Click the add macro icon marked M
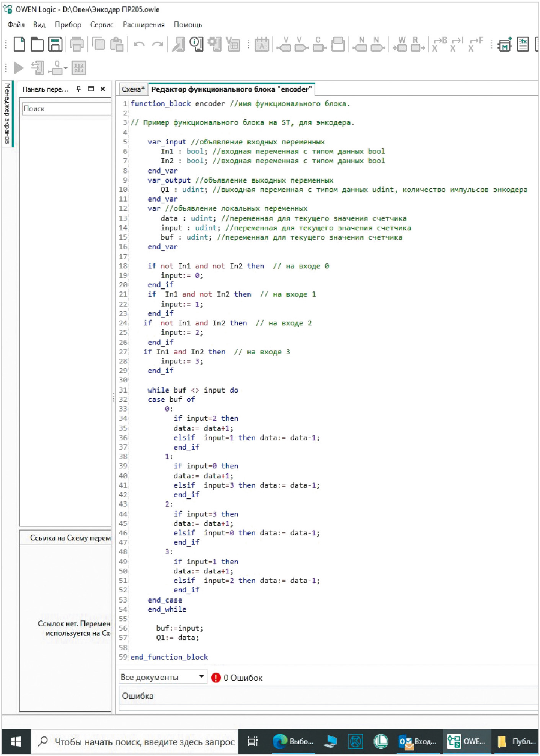This screenshot has width=540, height=756. (504, 44)
